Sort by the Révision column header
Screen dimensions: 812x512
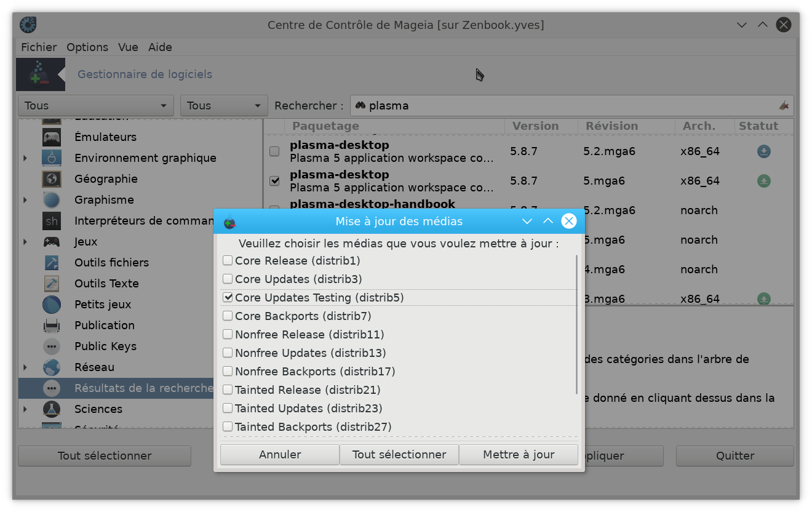click(x=626, y=126)
